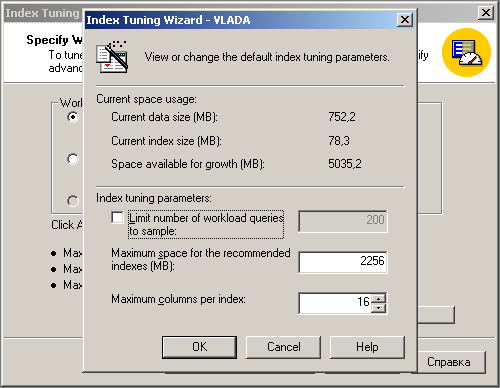Image resolution: width=500 pixels, height=388 pixels.
Task: Click View or change default parameters description text
Action: pyautogui.click(x=267, y=57)
